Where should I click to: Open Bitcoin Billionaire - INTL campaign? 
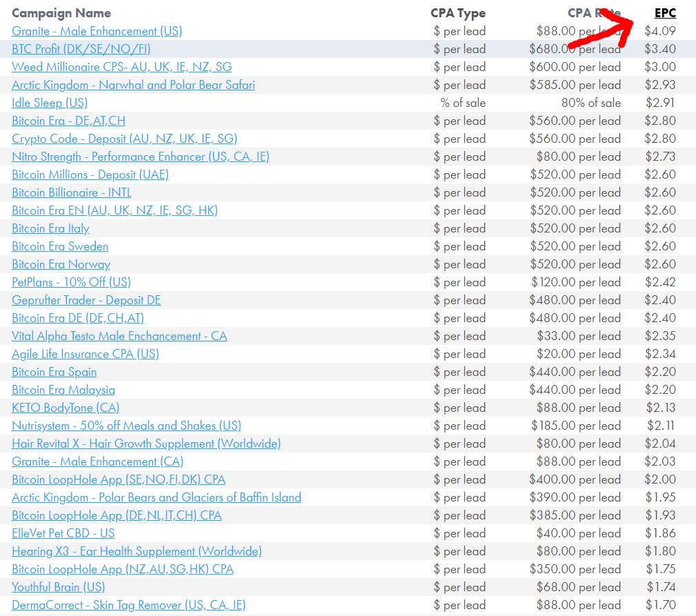point(72,192)
